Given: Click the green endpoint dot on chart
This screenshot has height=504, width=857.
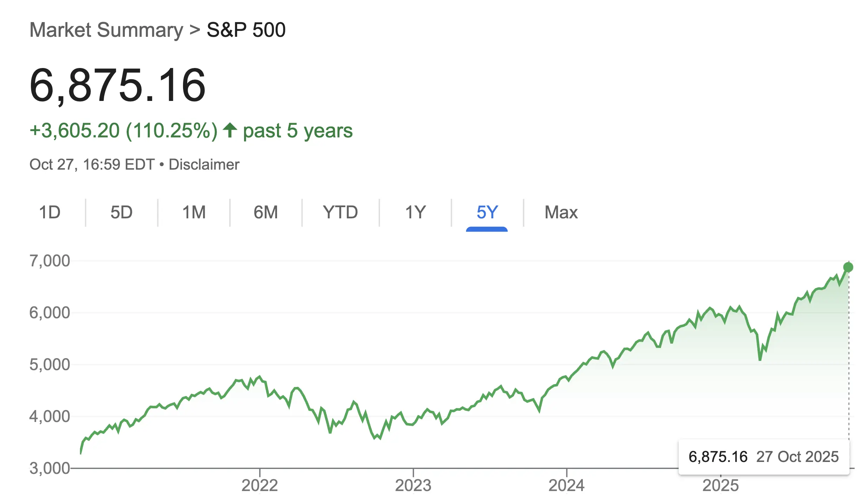Looking at the screenshot, I should (x=848, y=267).
